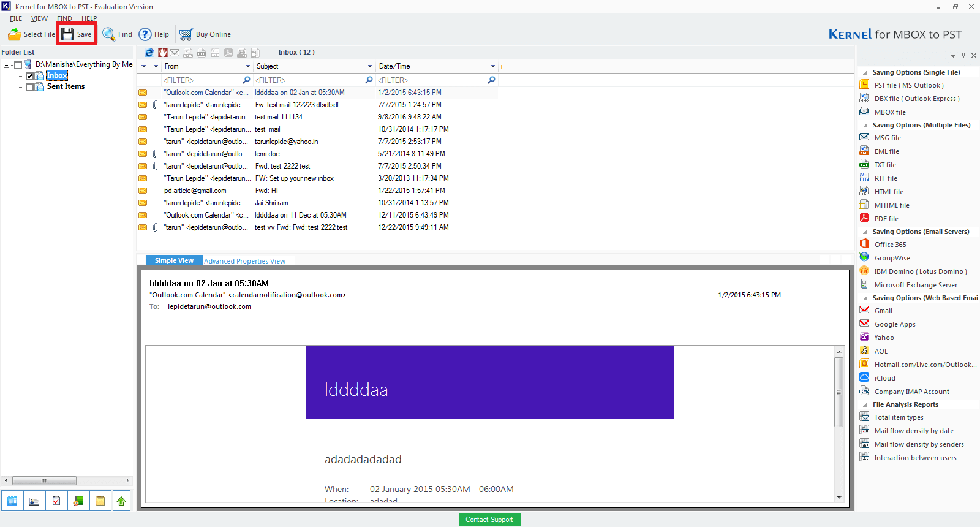Click the tasks checklist icon at bottom left
This screenshot has height=527, width=980.
tap(56, 501)
